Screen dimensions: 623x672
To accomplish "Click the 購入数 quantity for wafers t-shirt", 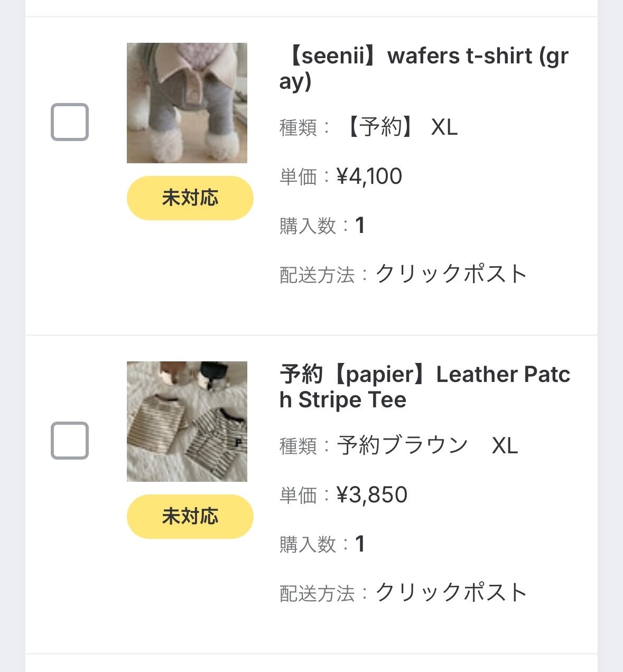I will point(360,226).
